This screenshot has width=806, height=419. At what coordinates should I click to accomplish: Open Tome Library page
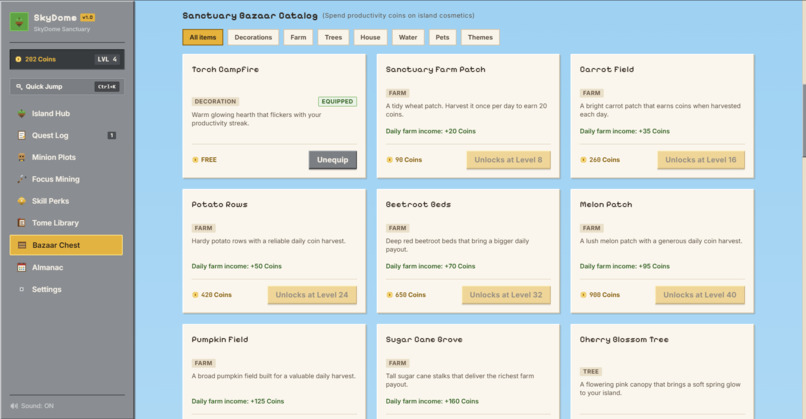(66, 223)
